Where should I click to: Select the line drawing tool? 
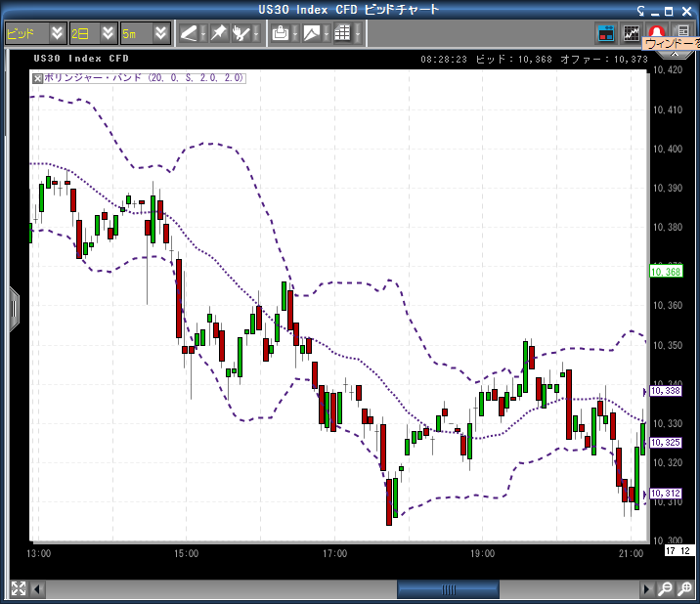[189, 33]
